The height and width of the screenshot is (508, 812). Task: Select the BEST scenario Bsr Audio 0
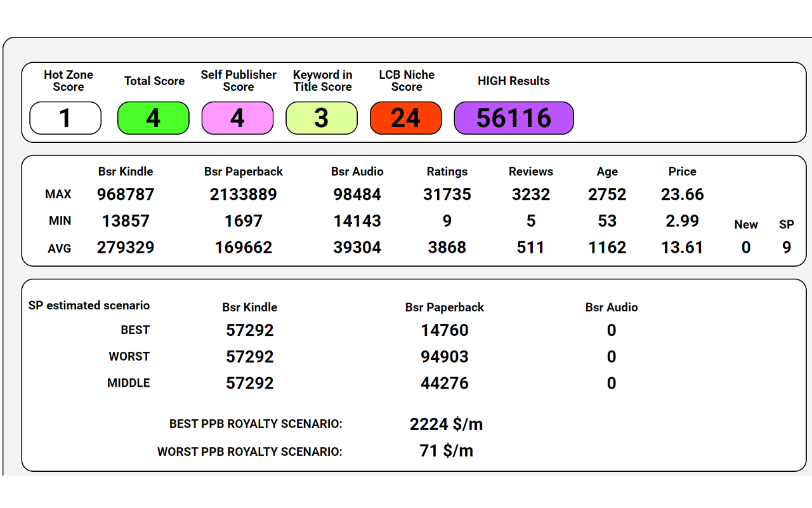pyautogui.click(x=612, y=330)
